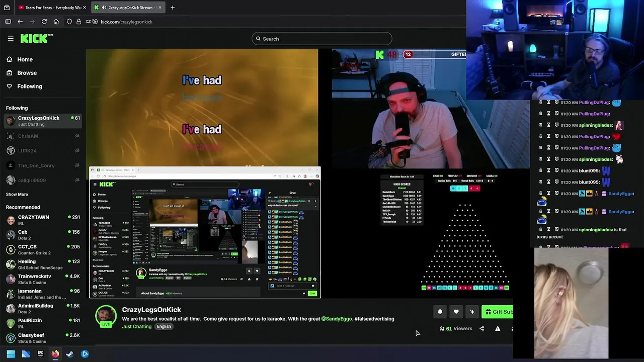Open Steam from the taskbar
Screen dimensions: 644x362
(70, 354)
